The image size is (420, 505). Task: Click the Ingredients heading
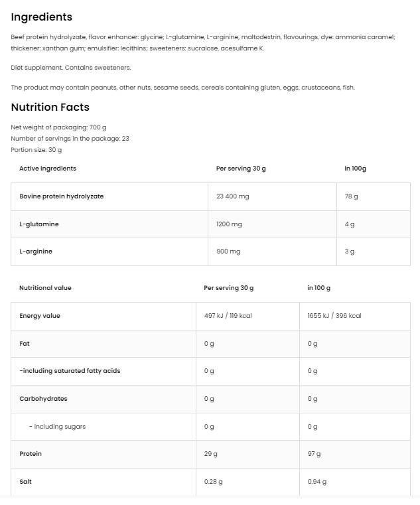coord(42,17)
